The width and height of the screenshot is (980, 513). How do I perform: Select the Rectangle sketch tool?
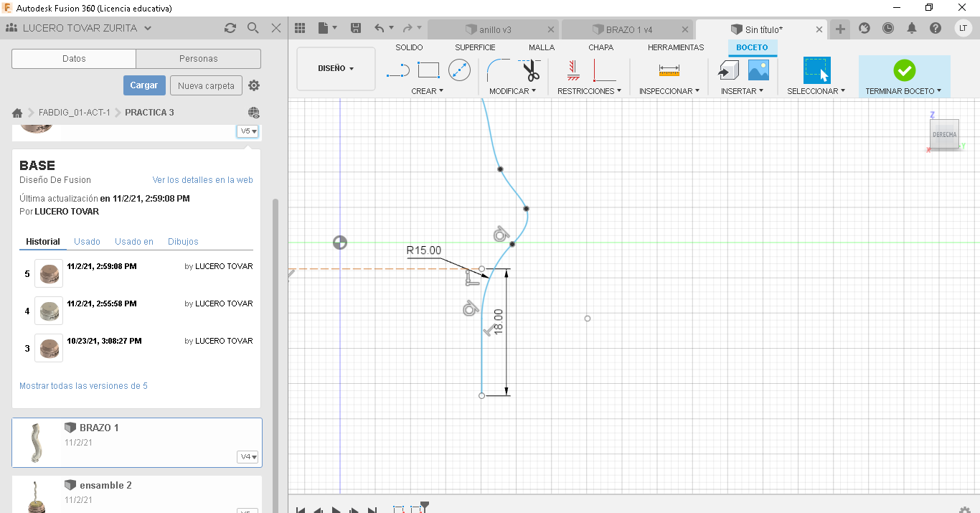(x=428, y=70)
